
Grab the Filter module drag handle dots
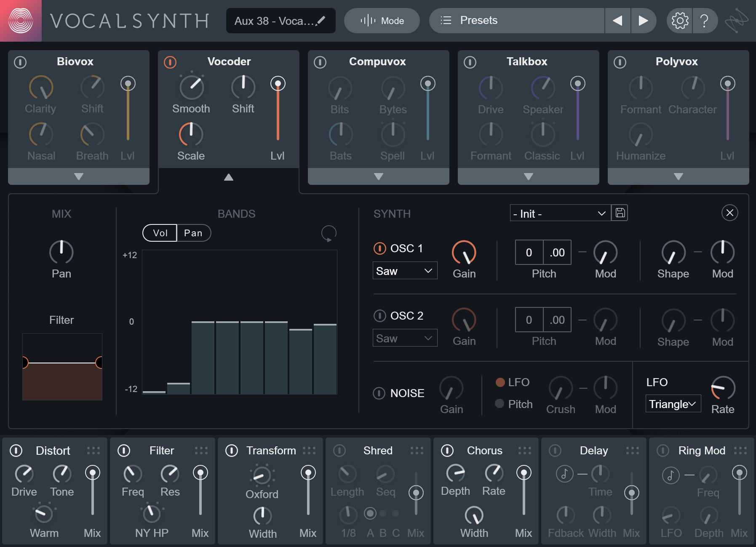tap(201, 451)
